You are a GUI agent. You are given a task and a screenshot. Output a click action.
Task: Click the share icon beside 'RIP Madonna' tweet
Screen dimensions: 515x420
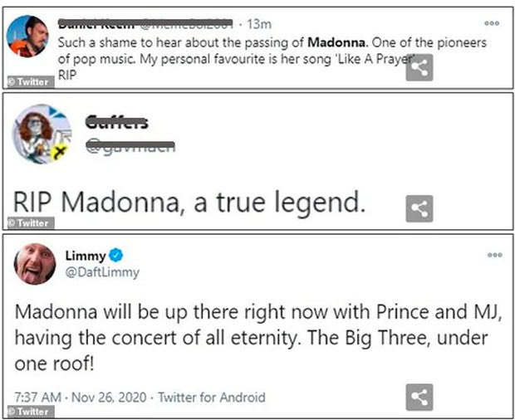click(x=419, y=208)
